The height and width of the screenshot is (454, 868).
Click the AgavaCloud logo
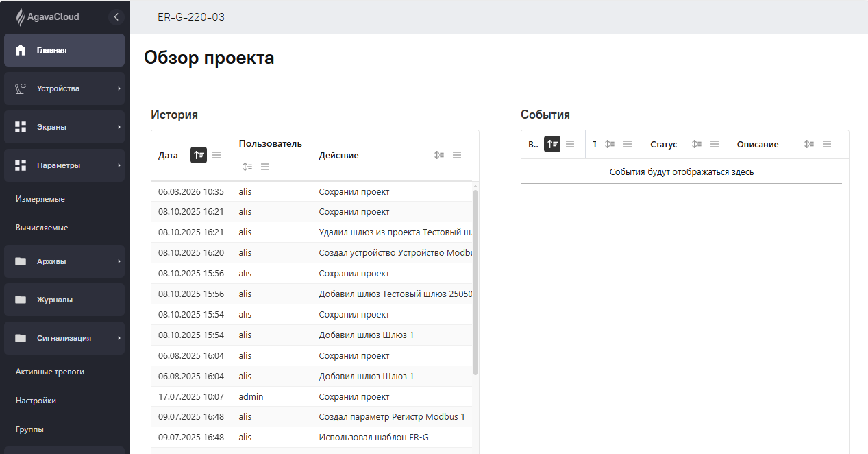tap(49, 16)
